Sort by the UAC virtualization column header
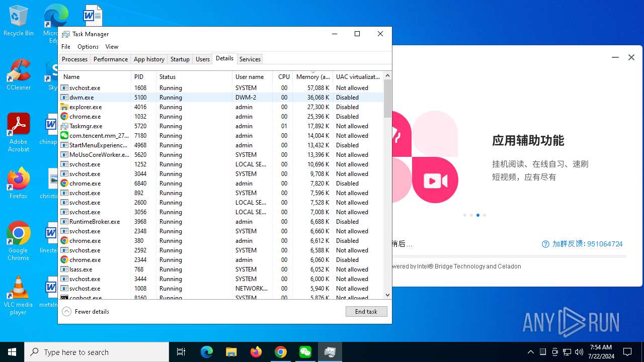 (x=358, y=77)
